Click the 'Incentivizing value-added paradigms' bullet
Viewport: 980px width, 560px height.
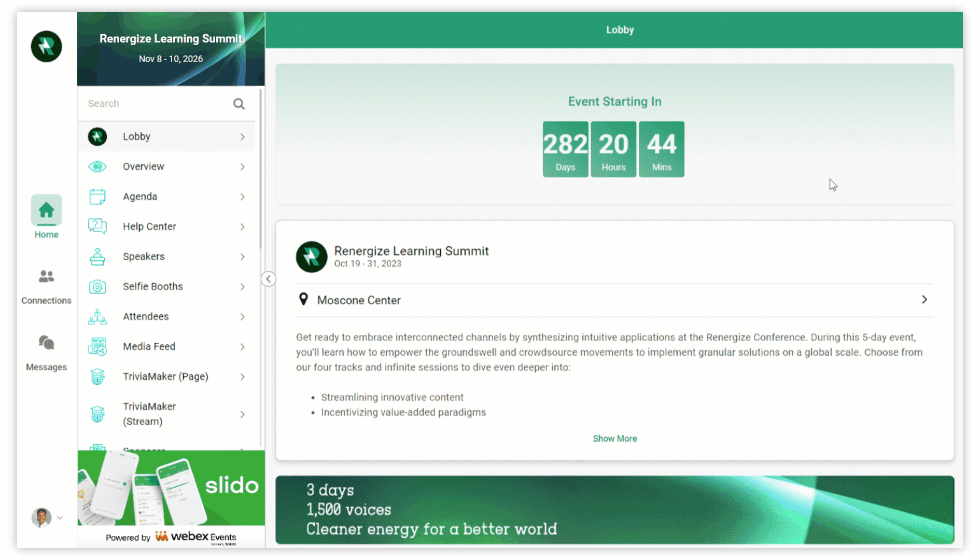pyautogui.click(x=403, y=412)
